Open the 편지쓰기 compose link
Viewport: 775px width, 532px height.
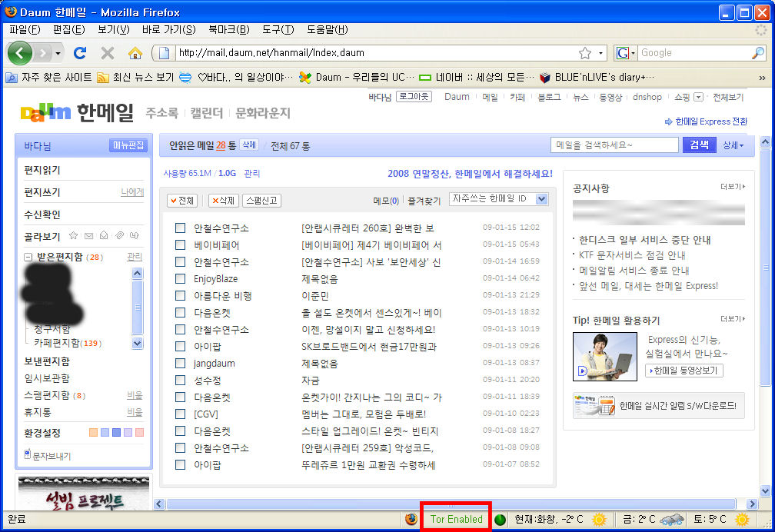42,192
